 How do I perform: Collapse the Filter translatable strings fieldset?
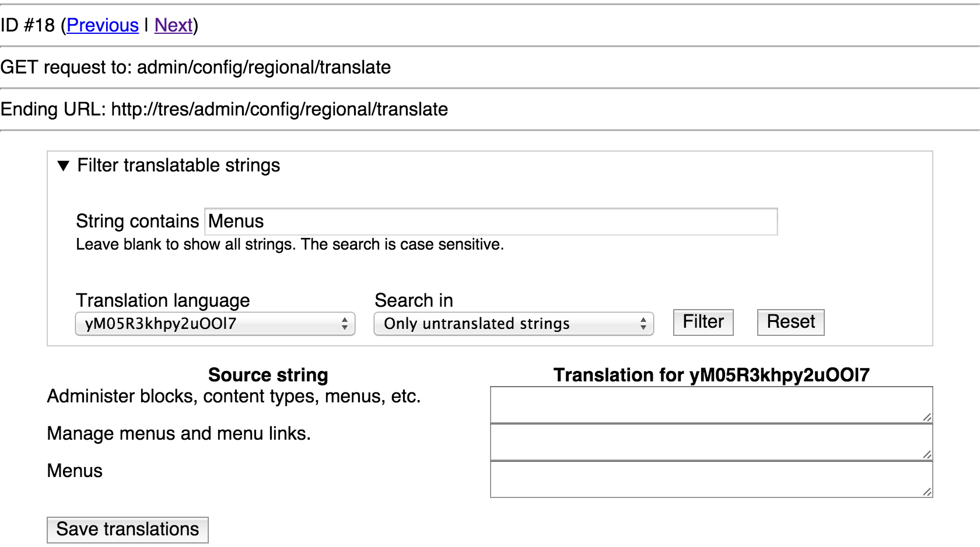(178, 166)
